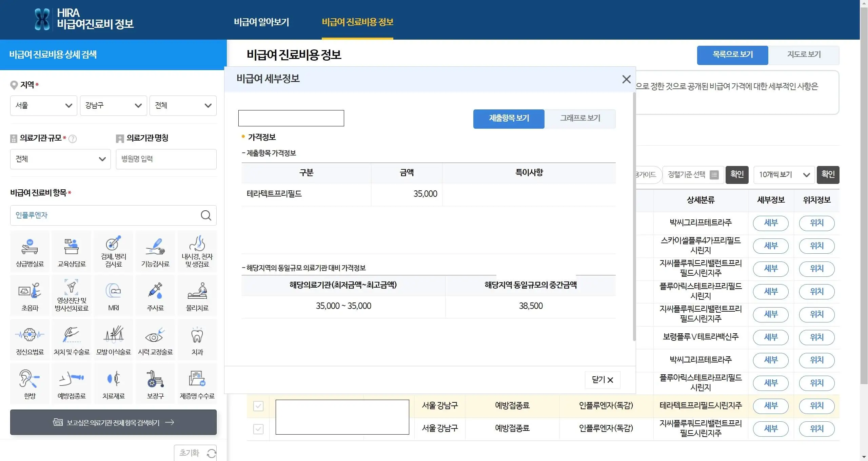Check the 지씨플루쿼드리밸런트 row checkbox
Screen dimensions: 868x461
click(x=258, y=428)
